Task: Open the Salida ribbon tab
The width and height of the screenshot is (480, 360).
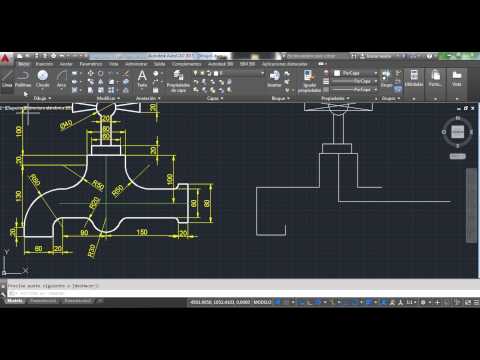Action: [160, 64]
